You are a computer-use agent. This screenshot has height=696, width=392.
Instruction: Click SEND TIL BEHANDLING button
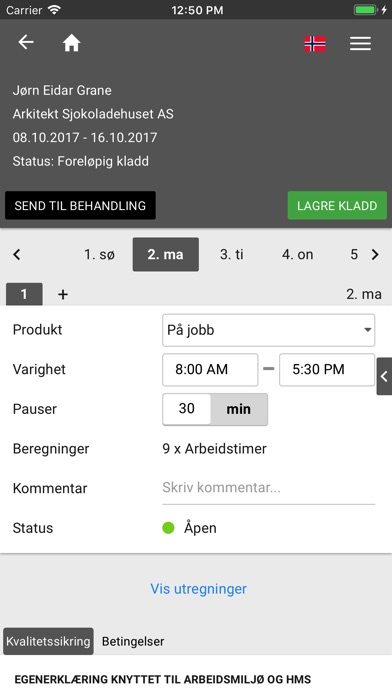coord(80,205)
